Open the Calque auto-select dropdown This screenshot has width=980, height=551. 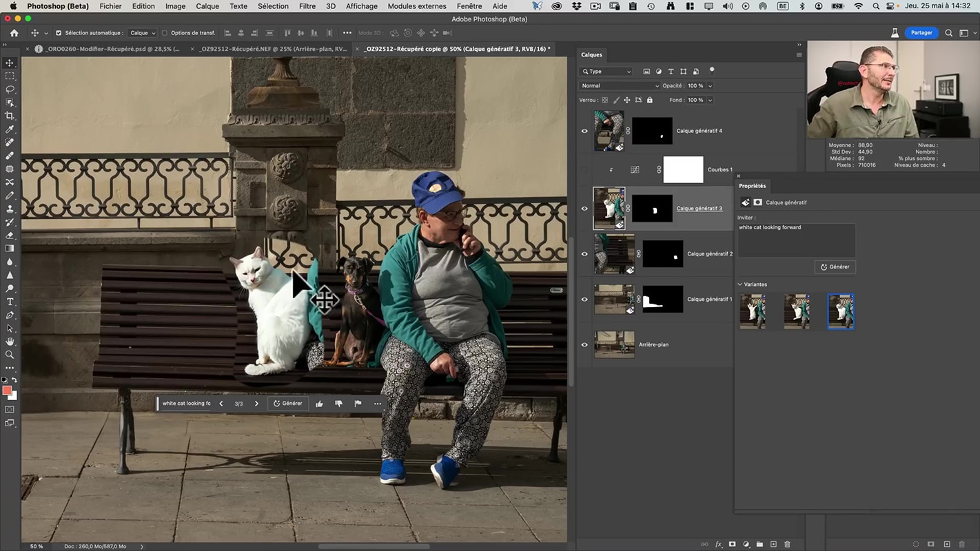(143, 33)
